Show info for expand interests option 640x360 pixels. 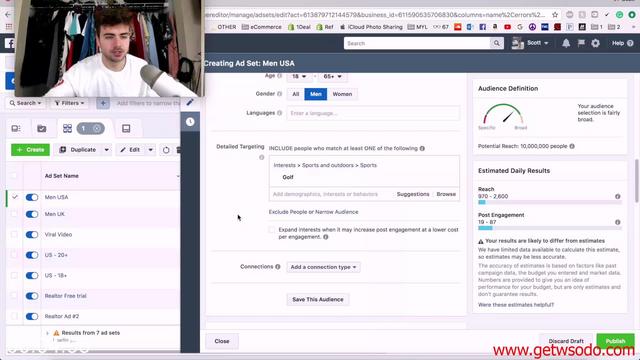coord(326,237)
